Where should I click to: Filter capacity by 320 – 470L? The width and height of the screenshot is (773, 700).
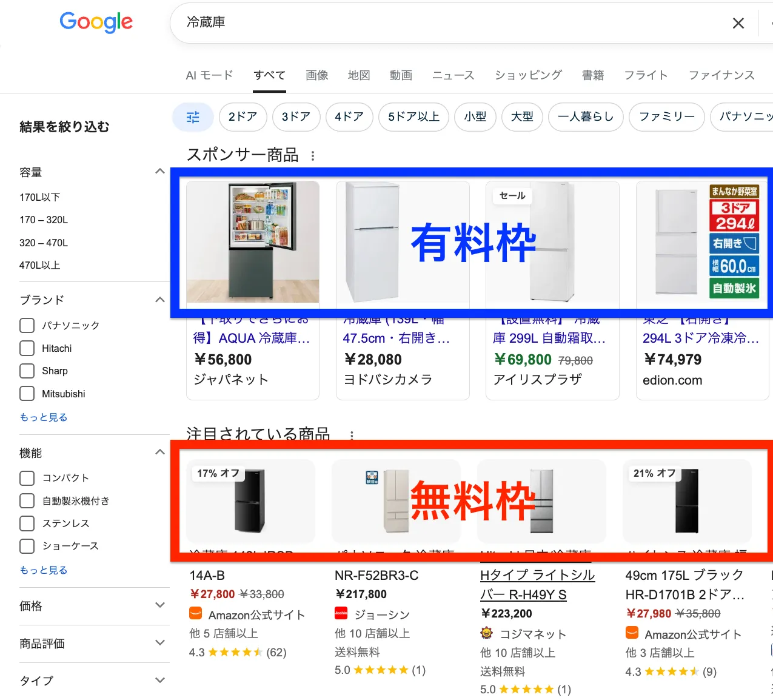44,243
